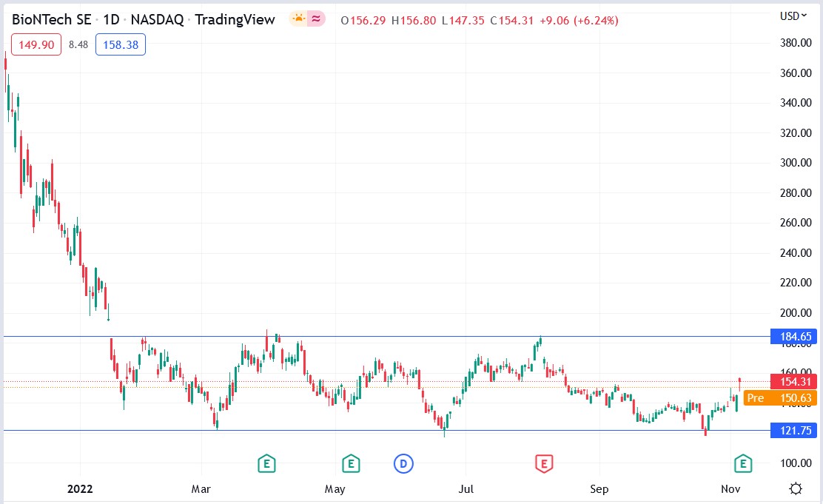823x504 pixels.
Task: Click the 1D interval label
Action: [111, 20]
